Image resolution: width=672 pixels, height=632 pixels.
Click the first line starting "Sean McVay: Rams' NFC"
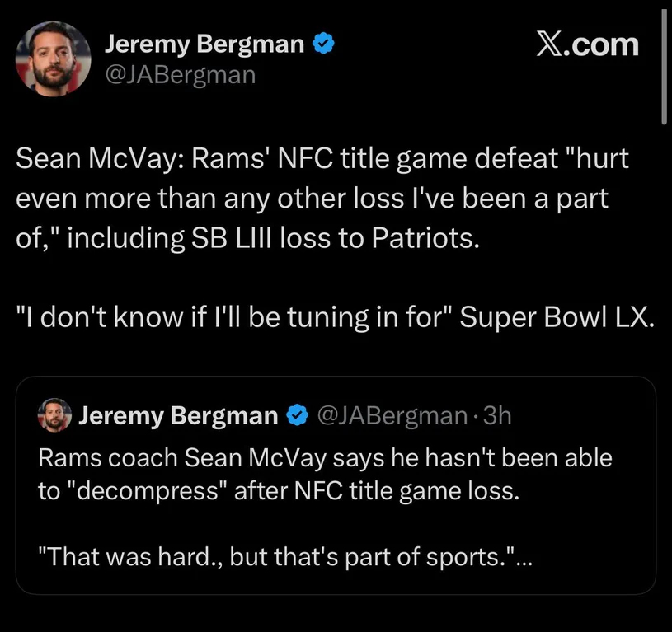click(322, 159)
